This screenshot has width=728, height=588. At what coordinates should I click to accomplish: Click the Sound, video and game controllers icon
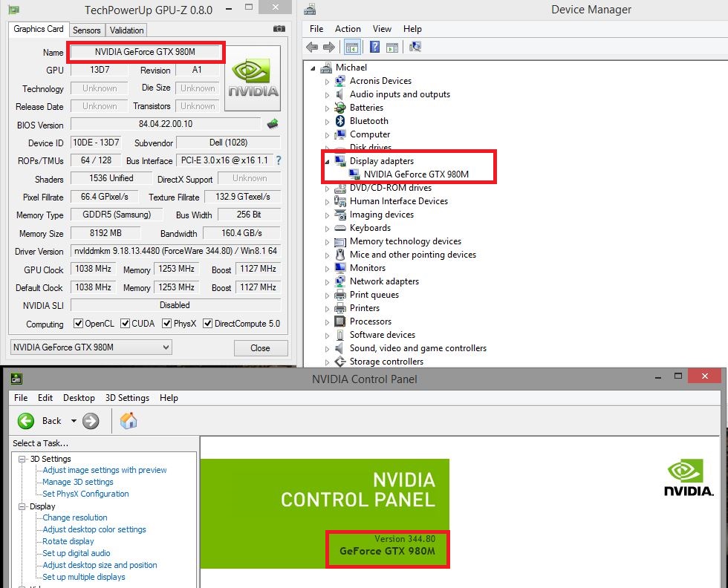click(x=340, y=348)
